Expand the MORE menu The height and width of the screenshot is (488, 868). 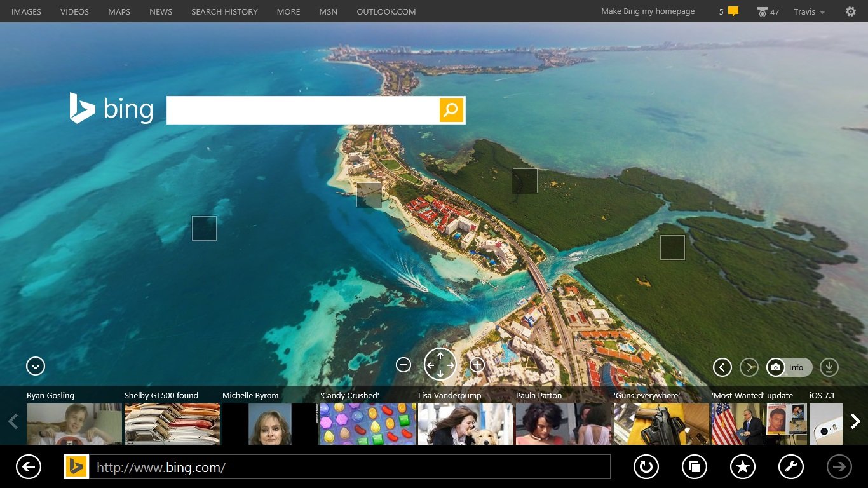tap(288, 11)
